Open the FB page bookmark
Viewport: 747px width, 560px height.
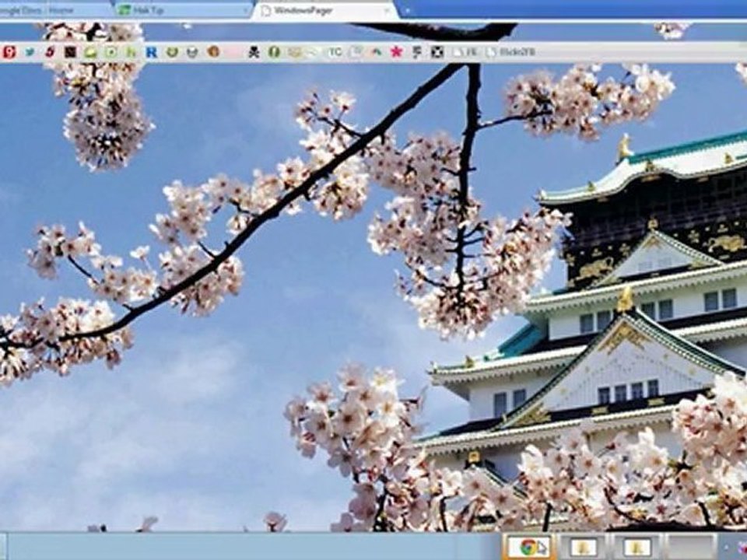(465, 52)
